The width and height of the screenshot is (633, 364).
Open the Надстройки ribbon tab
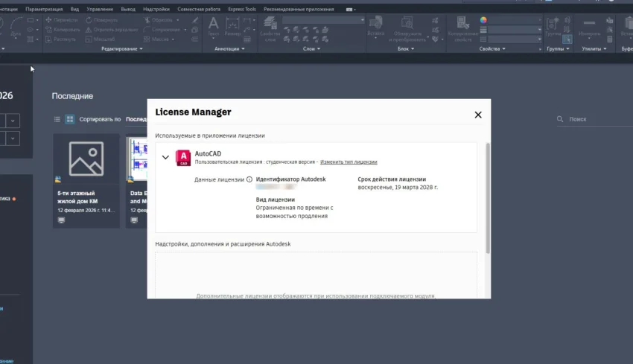(x=156, y=9)
